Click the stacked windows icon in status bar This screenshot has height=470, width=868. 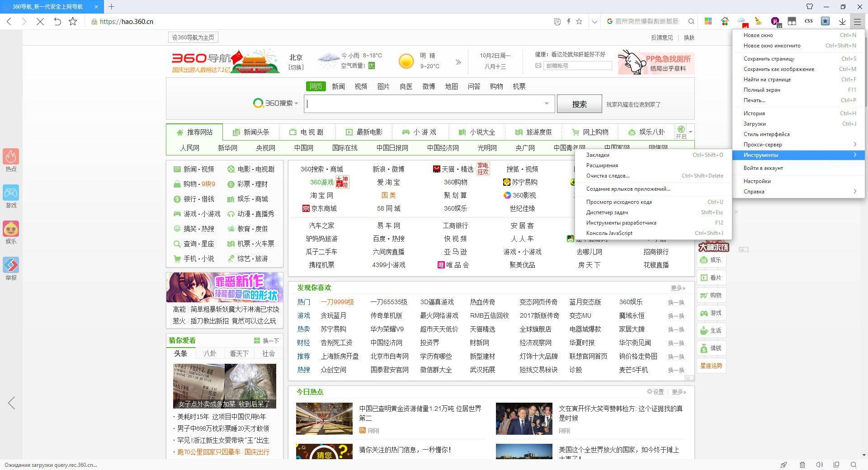[x=836, y=465]
